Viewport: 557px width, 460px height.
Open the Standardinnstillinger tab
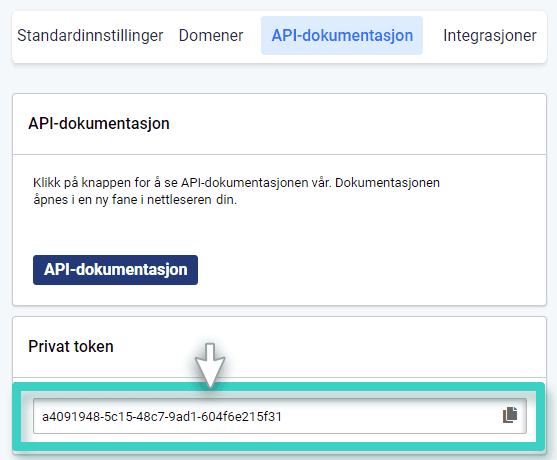90,36
